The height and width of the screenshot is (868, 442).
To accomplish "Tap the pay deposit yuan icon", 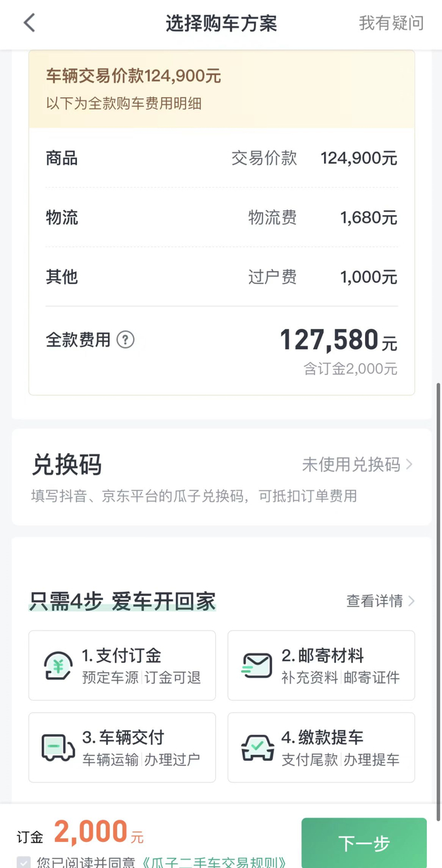I will click(x=58, y=665).
